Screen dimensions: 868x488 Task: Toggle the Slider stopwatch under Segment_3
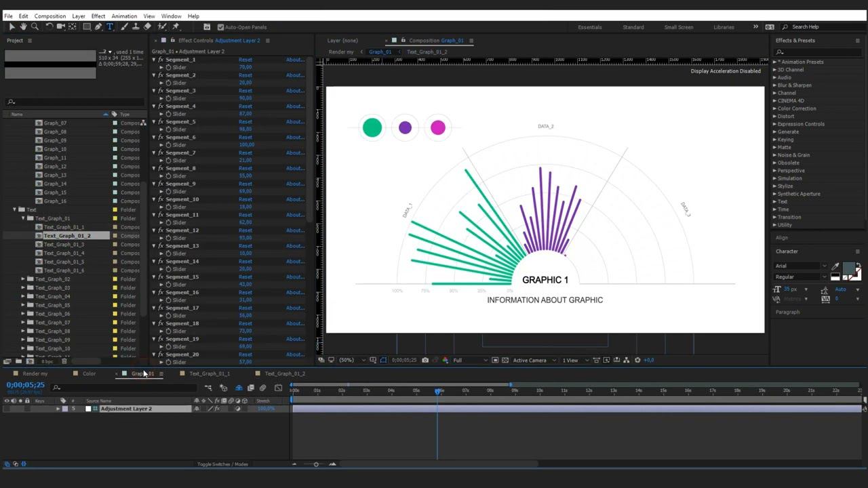pyautogui.click(x=168, y=98)
